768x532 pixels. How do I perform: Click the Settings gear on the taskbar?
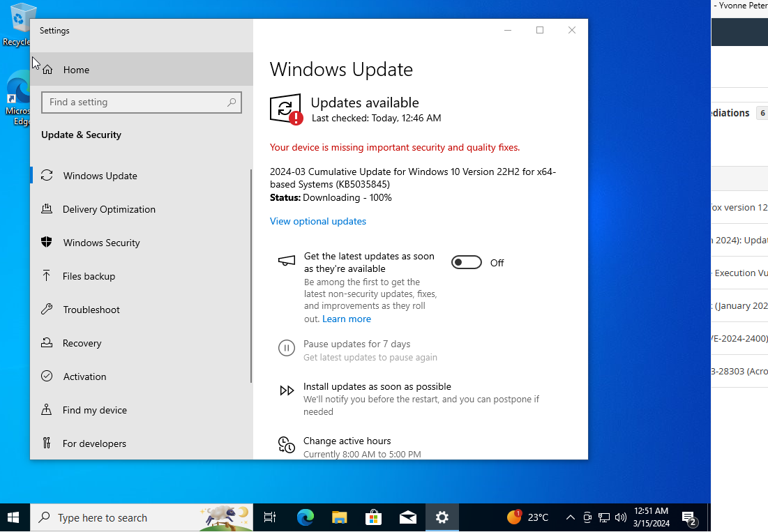442,517
